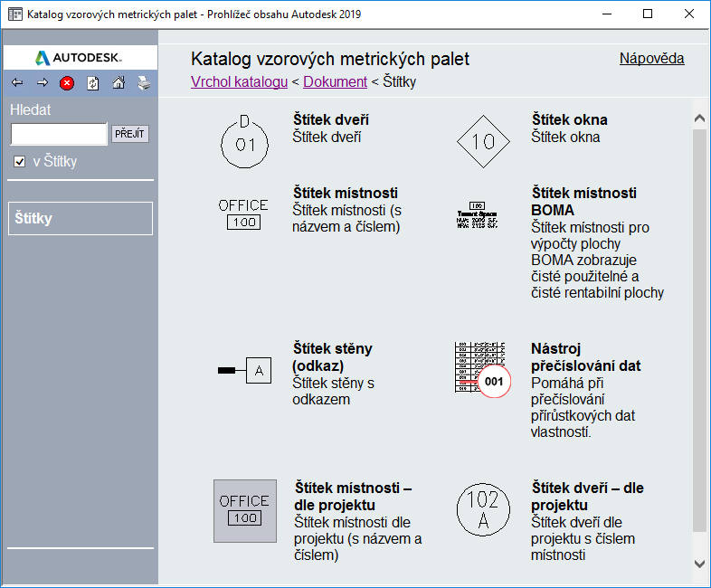
Task: Minimize the content browser window
Action: (x=607, y=14)
